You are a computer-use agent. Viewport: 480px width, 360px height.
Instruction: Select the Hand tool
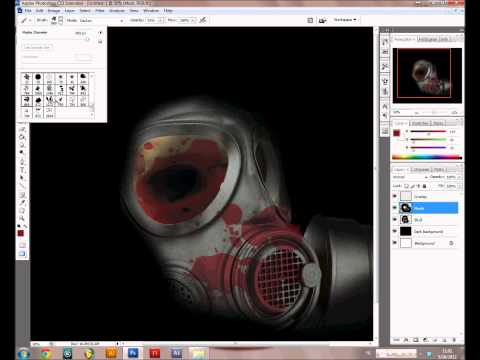tap(22, 210)
